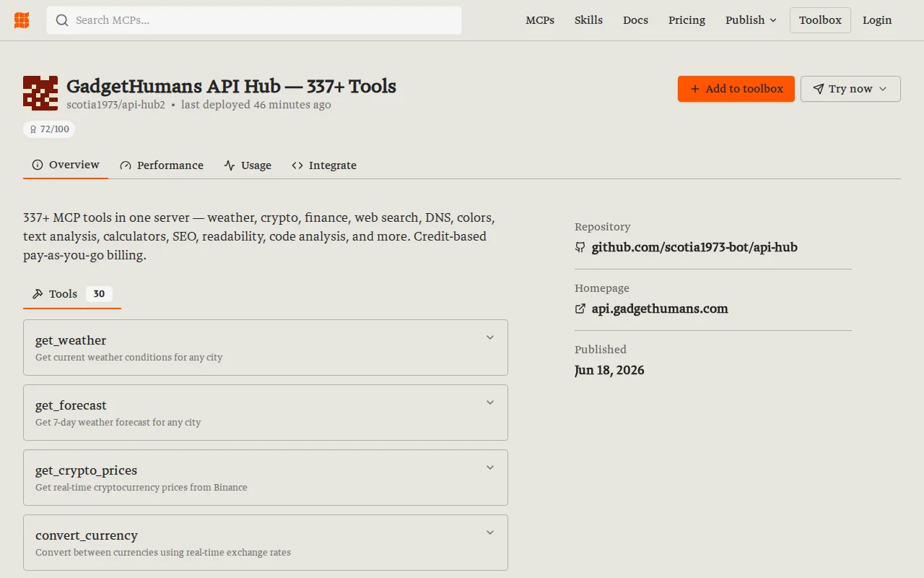This screenshot has width=924, height=578.
Task: Expand the get_crypto_prices tool chevron
Action: [x=490, y=467]
